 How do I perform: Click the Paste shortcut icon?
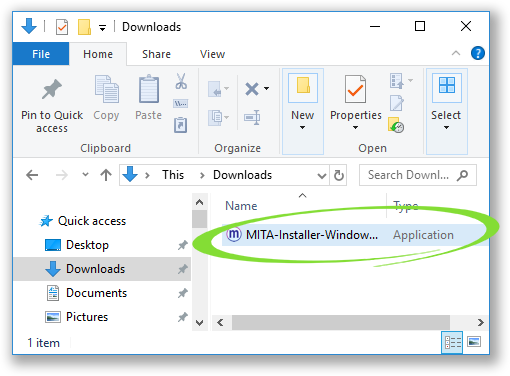pyautogui.click(x=181, y=125)
